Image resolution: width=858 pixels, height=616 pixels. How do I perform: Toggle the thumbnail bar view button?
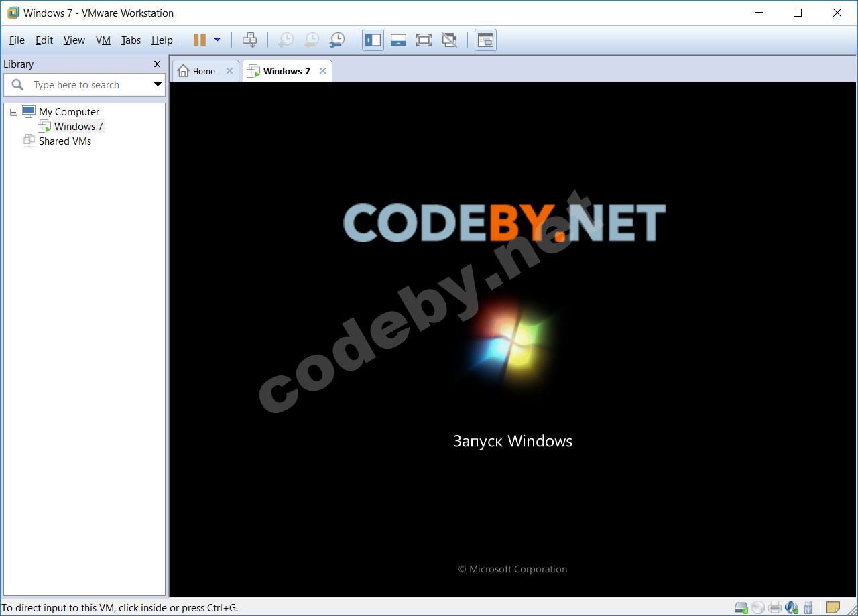(398, 40)
